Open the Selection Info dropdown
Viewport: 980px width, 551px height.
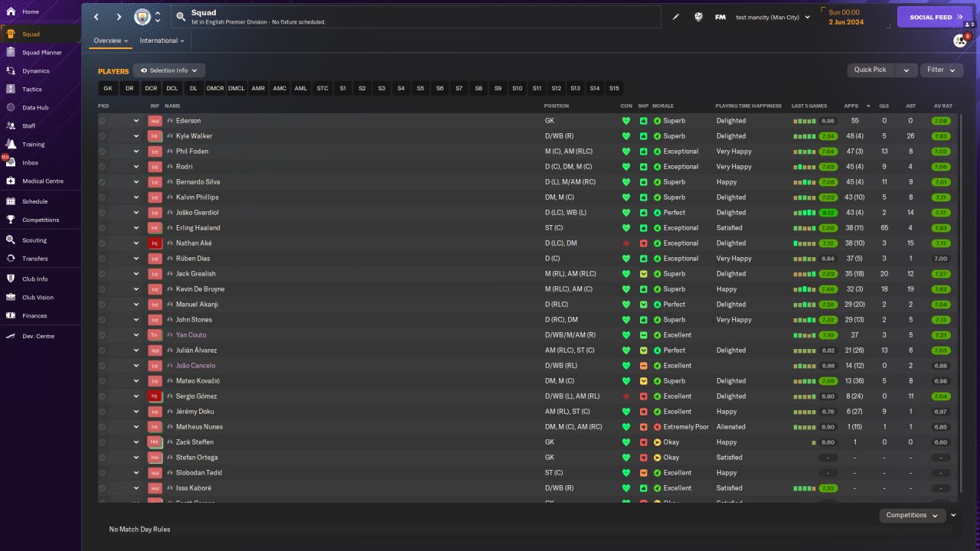[x=169, y=70]
